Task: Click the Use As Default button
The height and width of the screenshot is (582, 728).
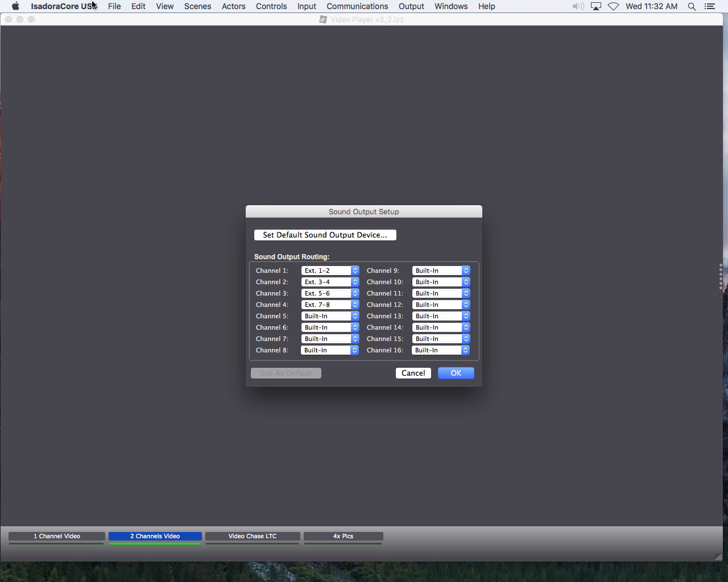Action: 286,373
